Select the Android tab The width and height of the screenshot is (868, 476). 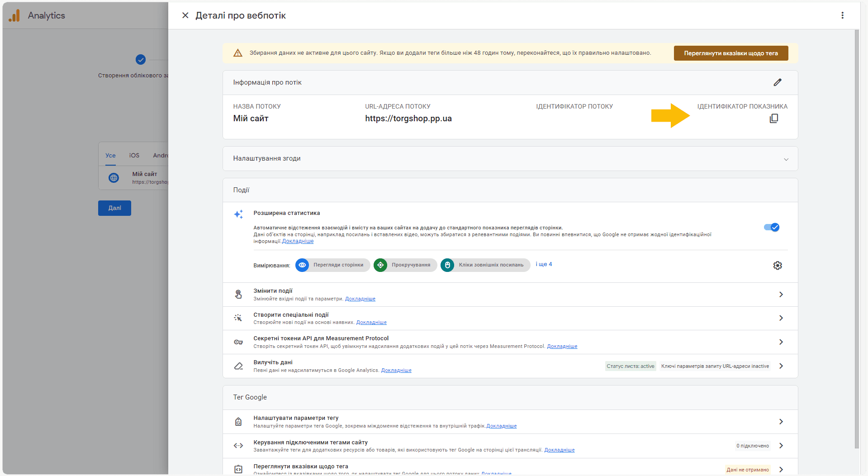point(160,155)
